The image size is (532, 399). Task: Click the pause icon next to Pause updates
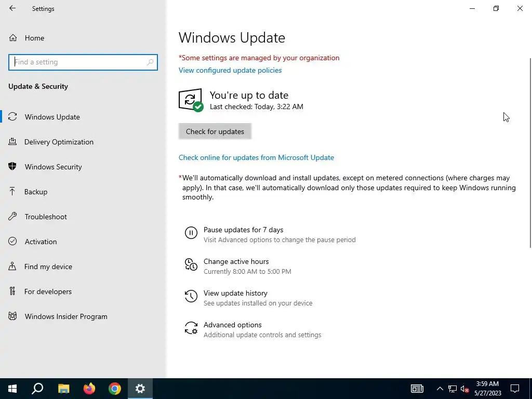click(x=191, y=233)
